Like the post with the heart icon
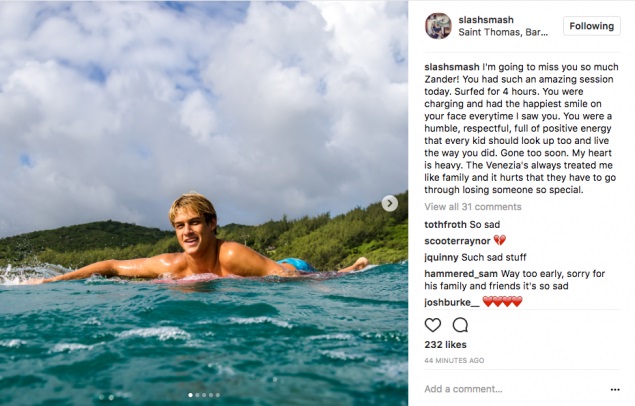Screen dimensions: 635x406 [x=433, y=325]
